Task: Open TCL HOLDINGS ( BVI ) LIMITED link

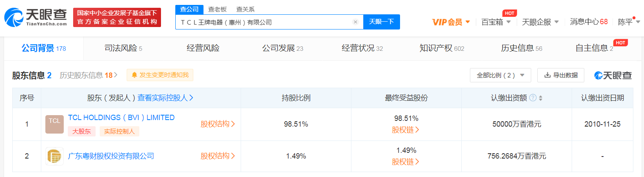Action: click(121, 118)
